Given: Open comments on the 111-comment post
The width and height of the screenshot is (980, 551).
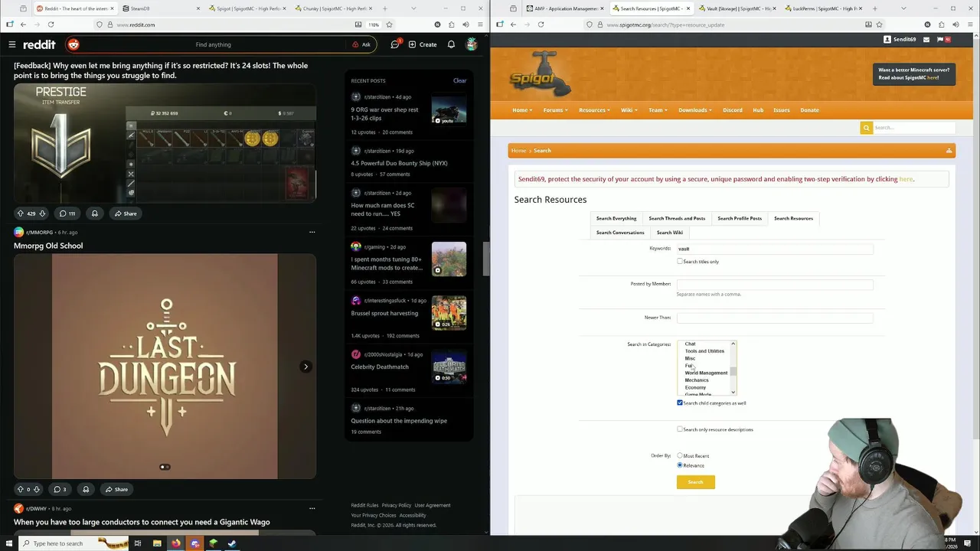Looking at the screenshot, I should [x=67, y=214].
